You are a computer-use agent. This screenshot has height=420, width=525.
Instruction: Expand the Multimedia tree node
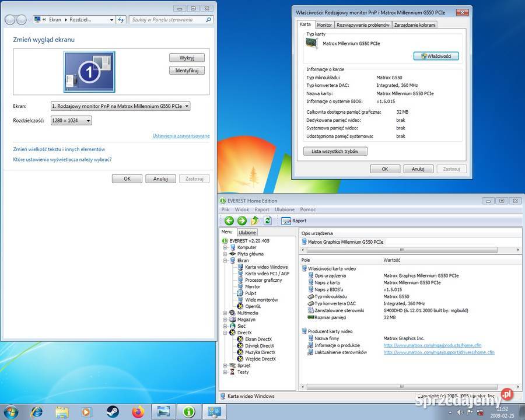[x=225, y=313]
